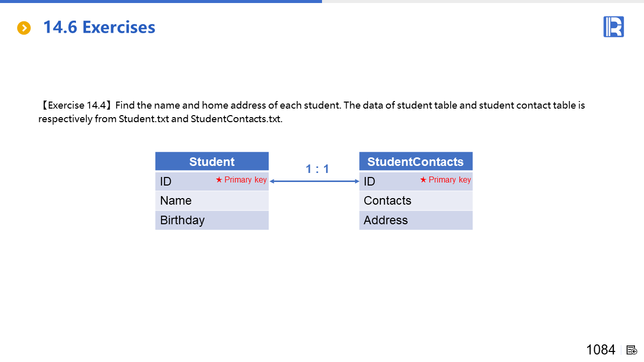
Task: Click the contents return icon beside 1084
Action: 632,350
